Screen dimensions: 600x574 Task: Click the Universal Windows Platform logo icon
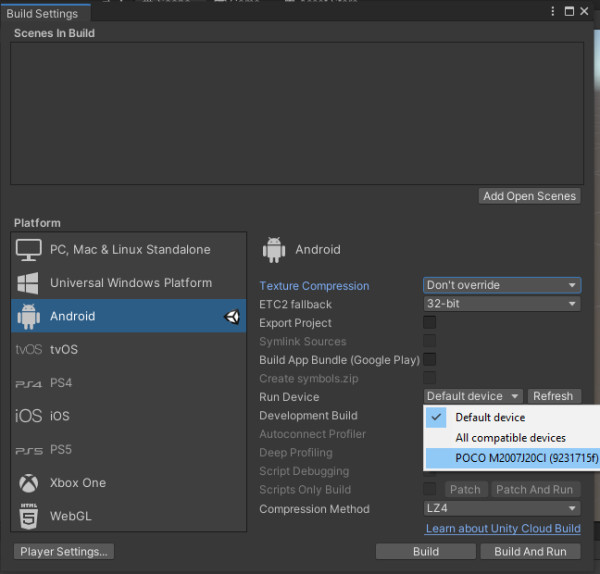coord(28,283)
